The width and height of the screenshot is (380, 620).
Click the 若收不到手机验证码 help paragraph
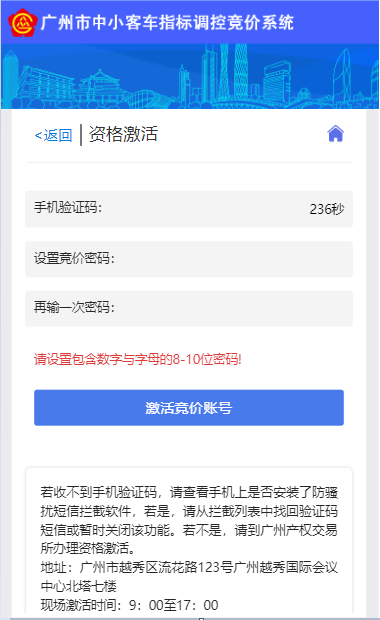point(189,520)
